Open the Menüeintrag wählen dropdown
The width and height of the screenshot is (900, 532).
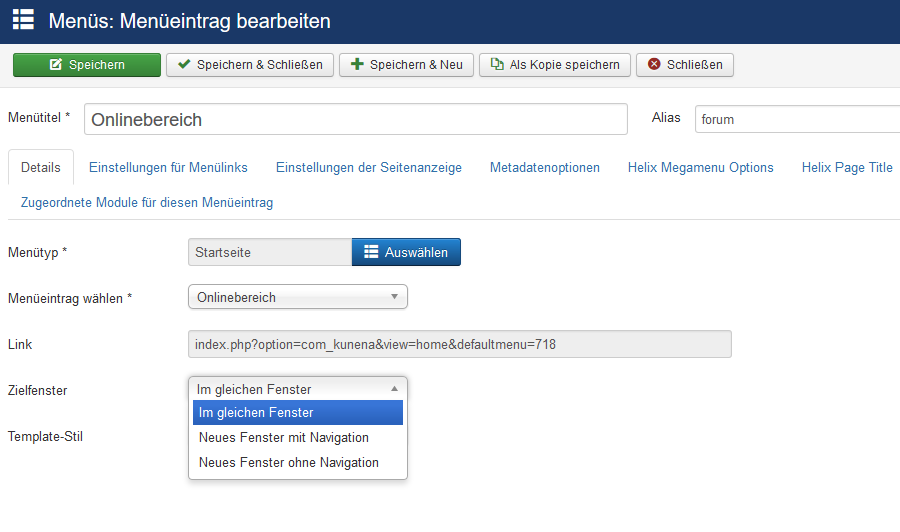point(298,297)
